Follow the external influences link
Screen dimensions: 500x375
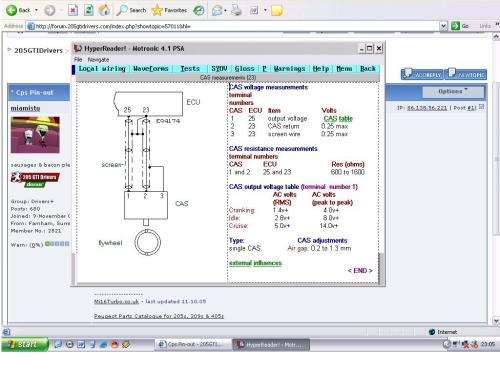pyautogui.click(x=255, y=263)
